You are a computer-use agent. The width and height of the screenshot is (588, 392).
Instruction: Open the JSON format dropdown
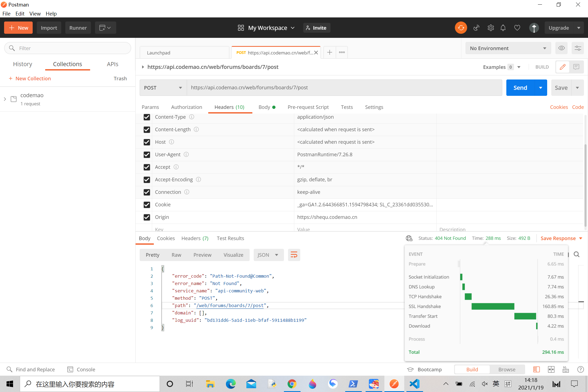tap(268, 255)
